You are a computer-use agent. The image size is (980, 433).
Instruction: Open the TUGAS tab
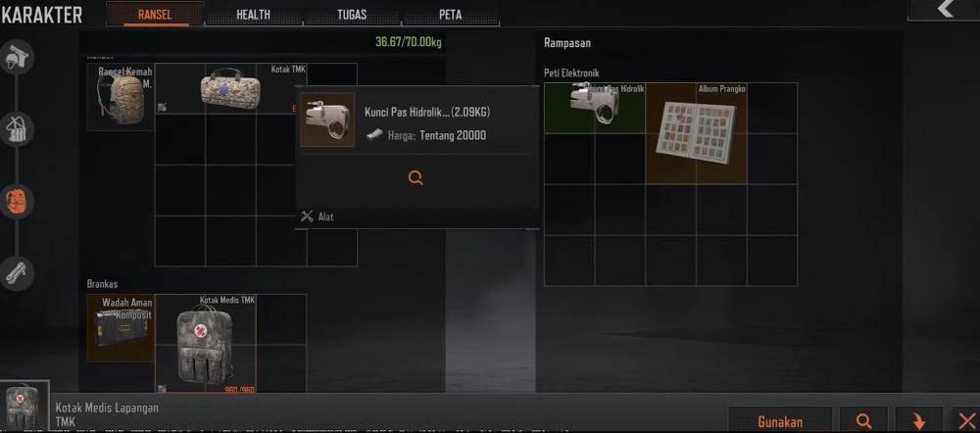click(352, 15)
